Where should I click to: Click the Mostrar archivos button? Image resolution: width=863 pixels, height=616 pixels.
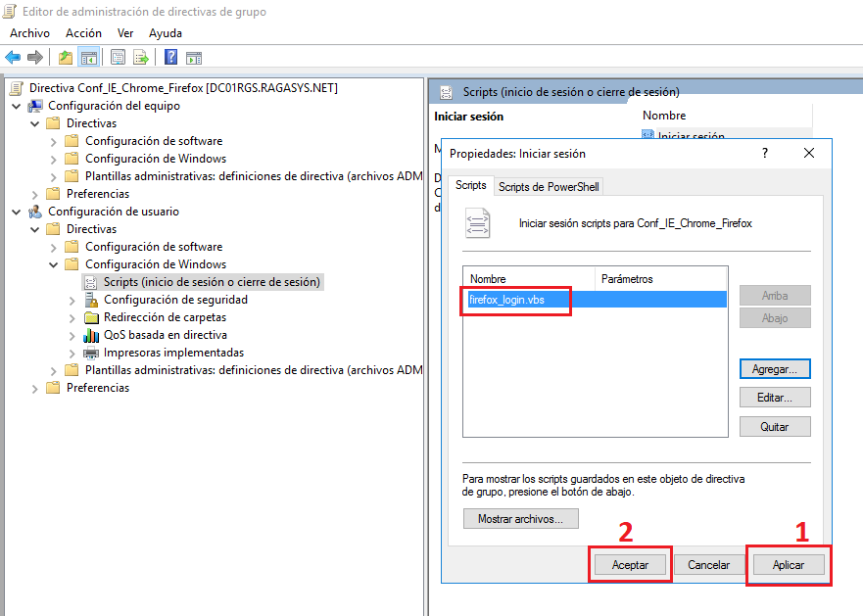[520, 518]
